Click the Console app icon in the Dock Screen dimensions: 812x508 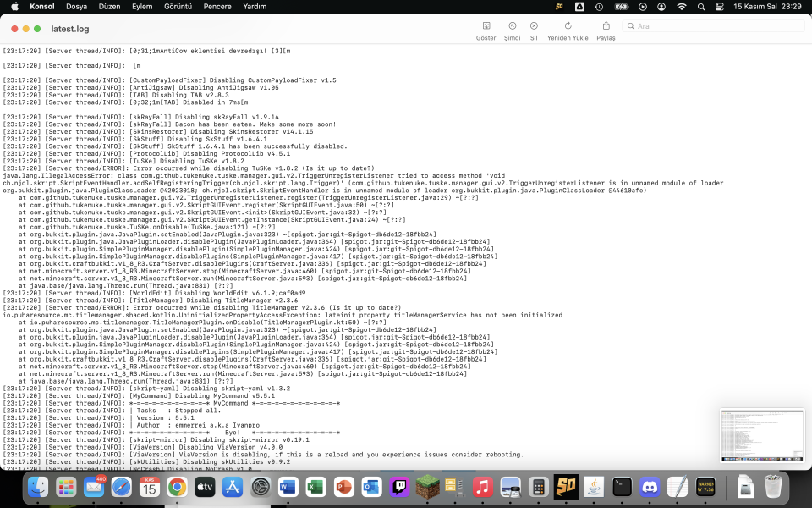coord(705,488)
